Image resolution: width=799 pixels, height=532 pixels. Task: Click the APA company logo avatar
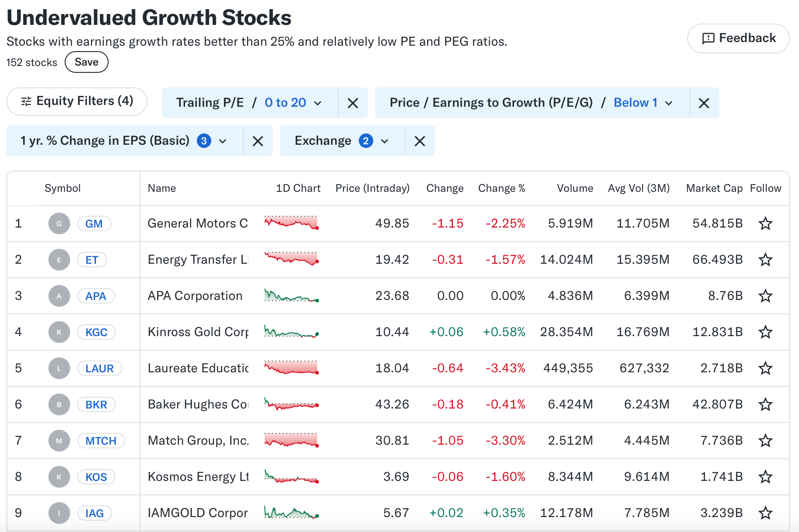[x=59, y=296]
